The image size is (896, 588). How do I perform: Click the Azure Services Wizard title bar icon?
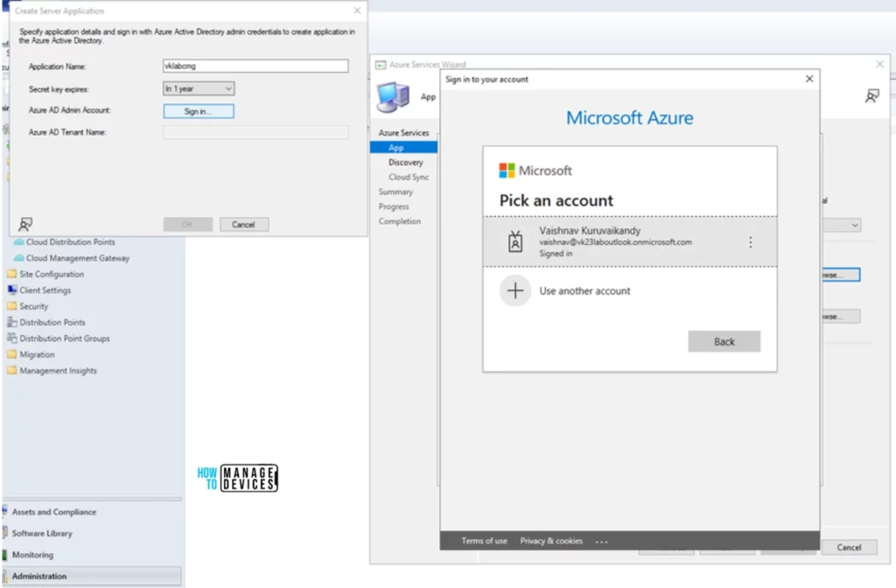pyautogui.click(x=381, y=65)
